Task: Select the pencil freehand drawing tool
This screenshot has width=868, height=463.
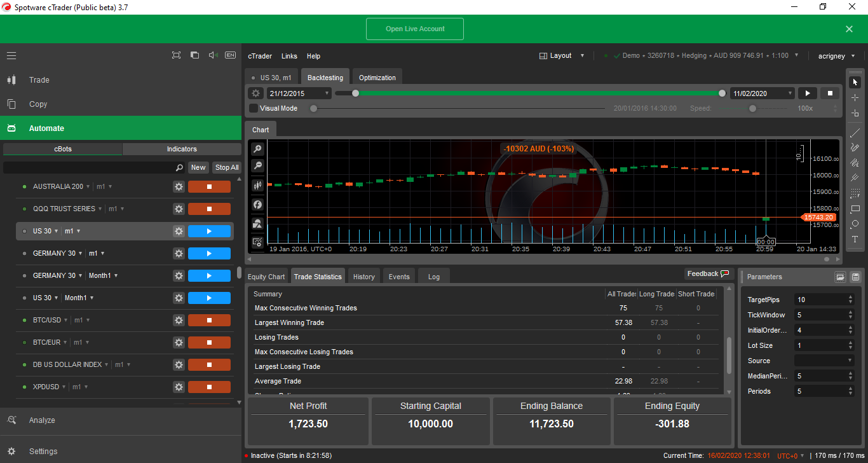Action: (x=855, y=148)
